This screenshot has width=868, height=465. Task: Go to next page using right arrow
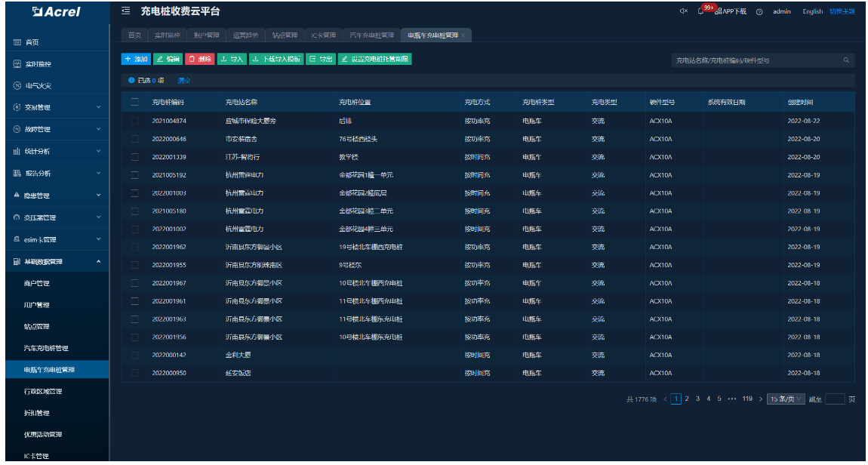(760, 399)
